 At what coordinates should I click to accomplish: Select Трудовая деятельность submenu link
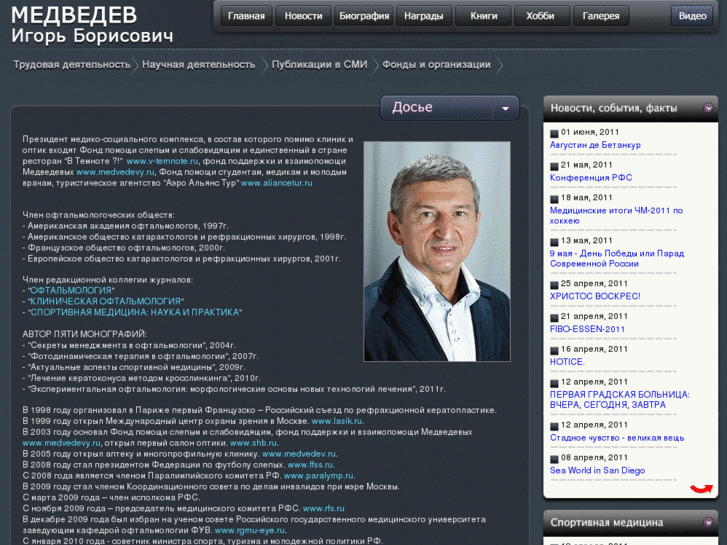(71, 64)
